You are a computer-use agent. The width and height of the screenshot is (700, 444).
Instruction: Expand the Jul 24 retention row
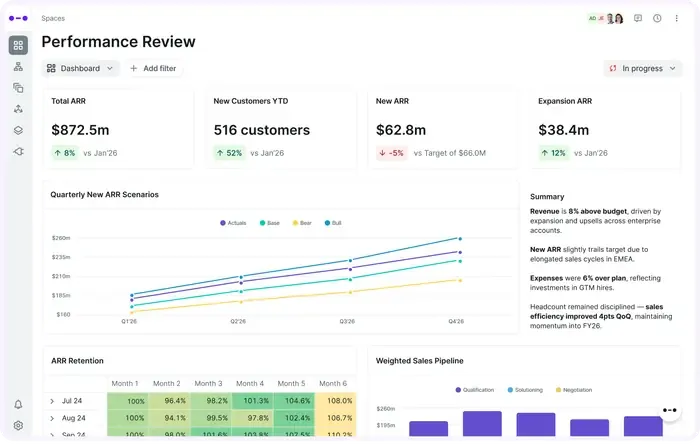pyautogui.click(x=52, y=401)
